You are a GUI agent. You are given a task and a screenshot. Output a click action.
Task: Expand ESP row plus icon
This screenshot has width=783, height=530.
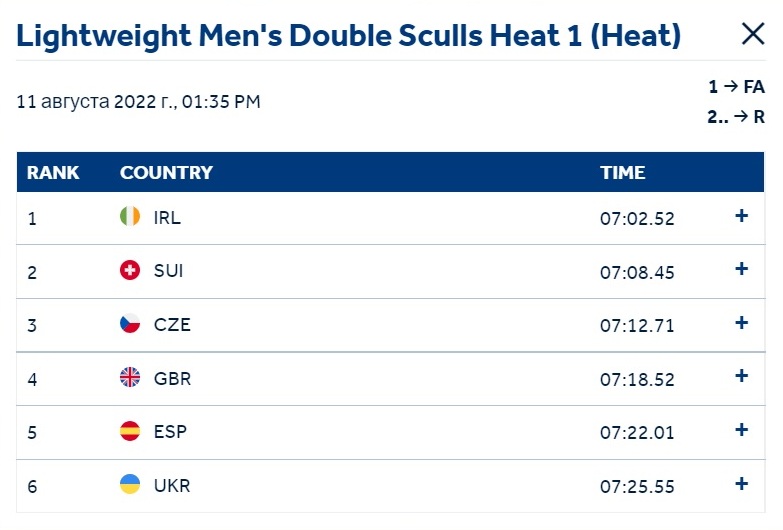[742, 430]
